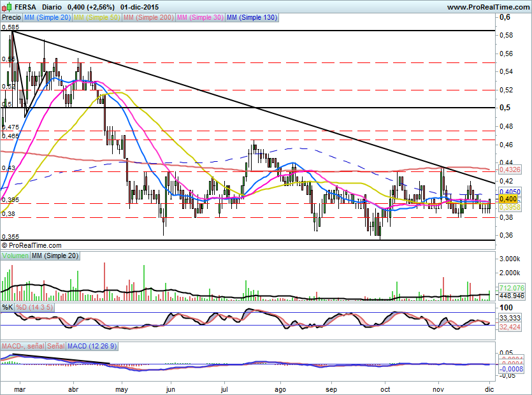Click the Volumen panel label

[15, 255]
